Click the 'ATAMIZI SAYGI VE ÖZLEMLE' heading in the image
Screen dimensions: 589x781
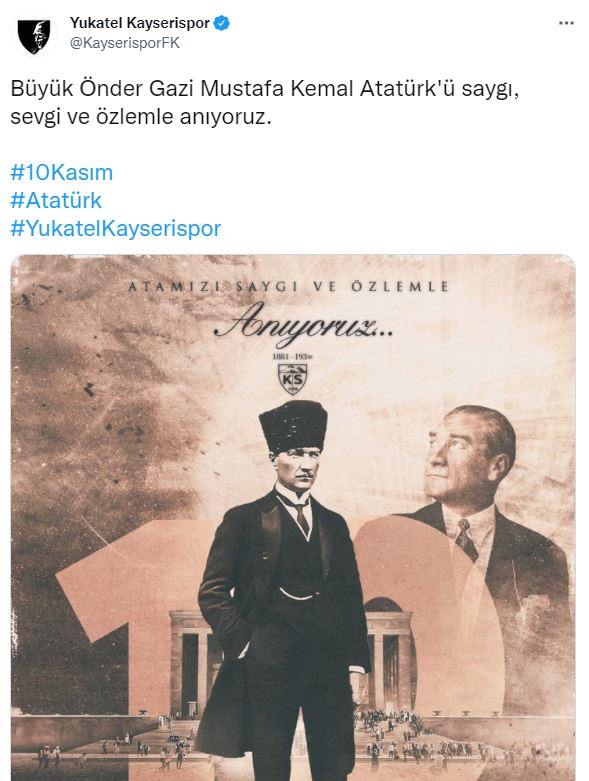(288, 286)
